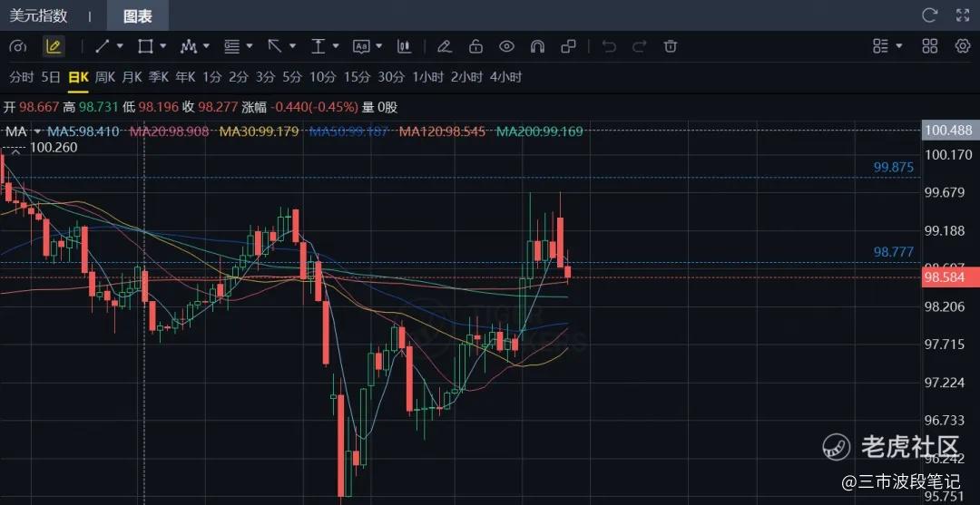This screenshot has height=505, width=980.
Task: Select the 5日 timeframe
Action: tap(51, 77)
